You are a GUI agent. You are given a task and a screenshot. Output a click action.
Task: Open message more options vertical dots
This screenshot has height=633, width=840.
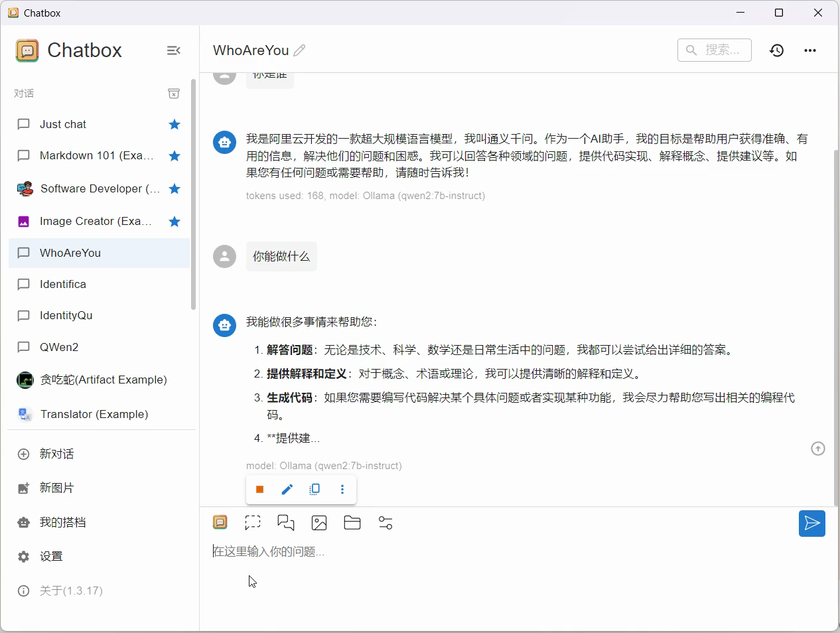[342, 490]
